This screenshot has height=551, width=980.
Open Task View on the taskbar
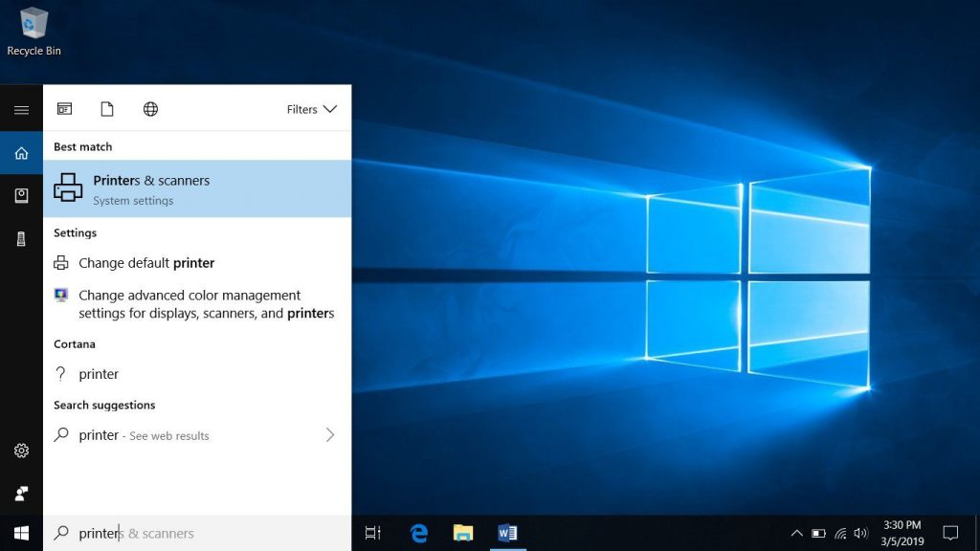click(x=372, y=533)
